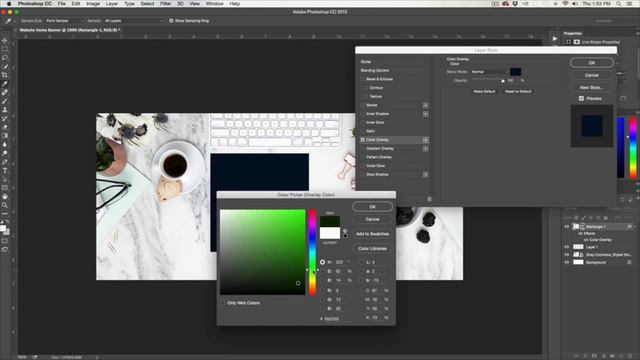The width and height of the screenshot is (640, 360).
Task: Enable the Drop Shadow checkbox
Action: pyautogui.click(x=362, y=175)
